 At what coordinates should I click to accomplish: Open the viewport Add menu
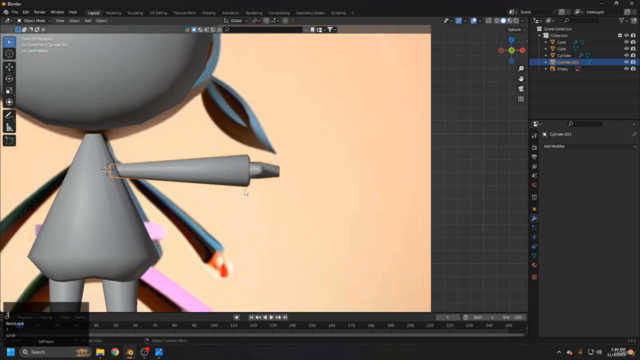click(88, 21)
